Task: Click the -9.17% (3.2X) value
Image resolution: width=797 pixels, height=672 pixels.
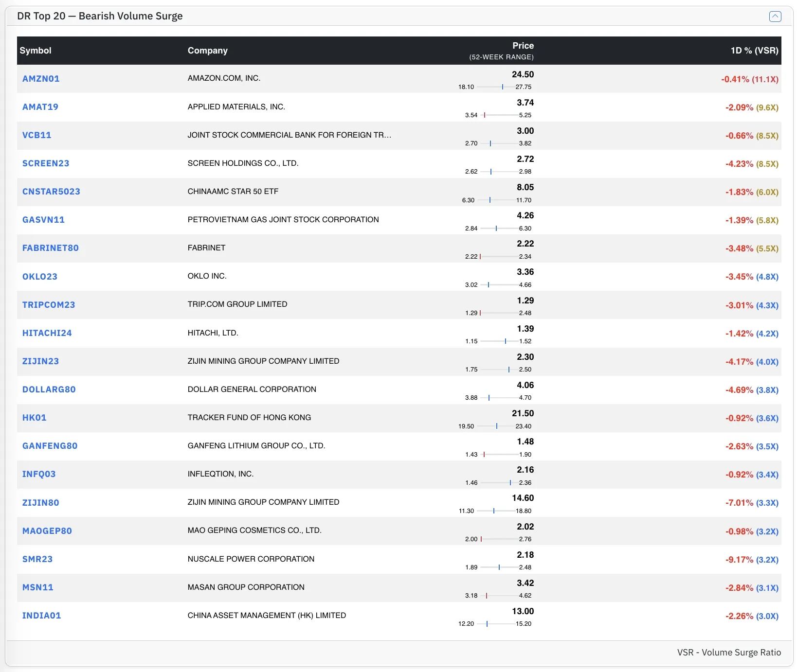Action: pos(752,560)
